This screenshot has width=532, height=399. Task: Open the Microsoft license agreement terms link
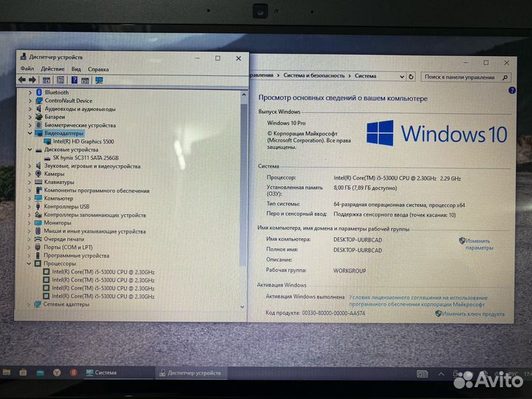[x=418, y=301]
